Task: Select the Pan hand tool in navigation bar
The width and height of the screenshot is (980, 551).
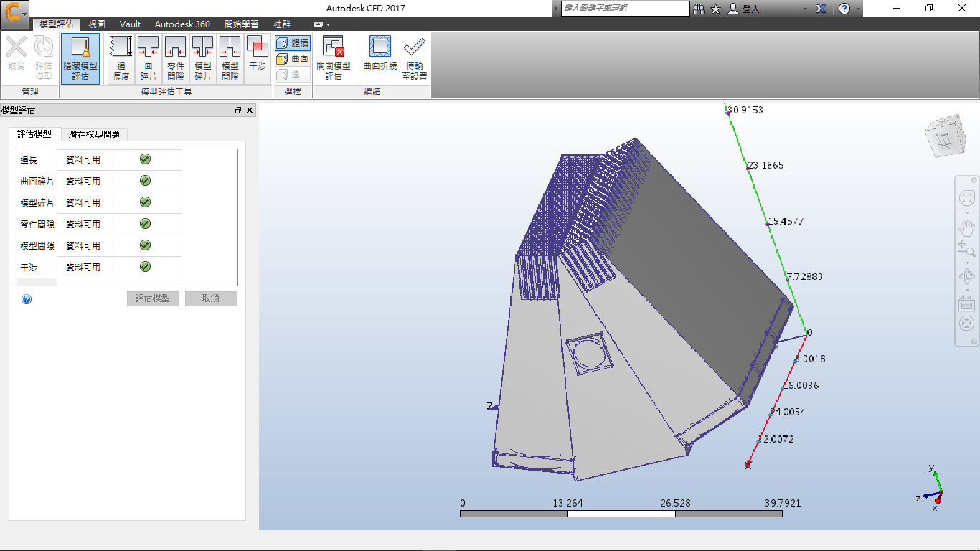Action: (967, 228)
